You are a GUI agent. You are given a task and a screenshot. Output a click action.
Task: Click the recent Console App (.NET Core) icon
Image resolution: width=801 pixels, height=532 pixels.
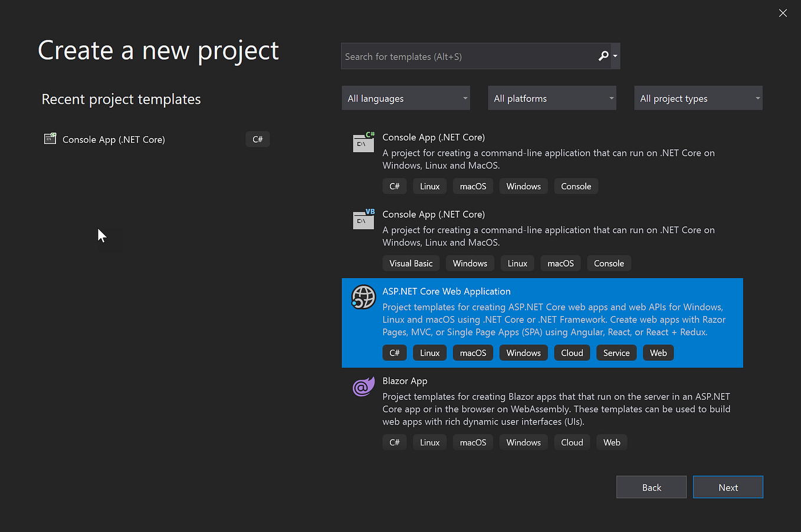point(50,139)
